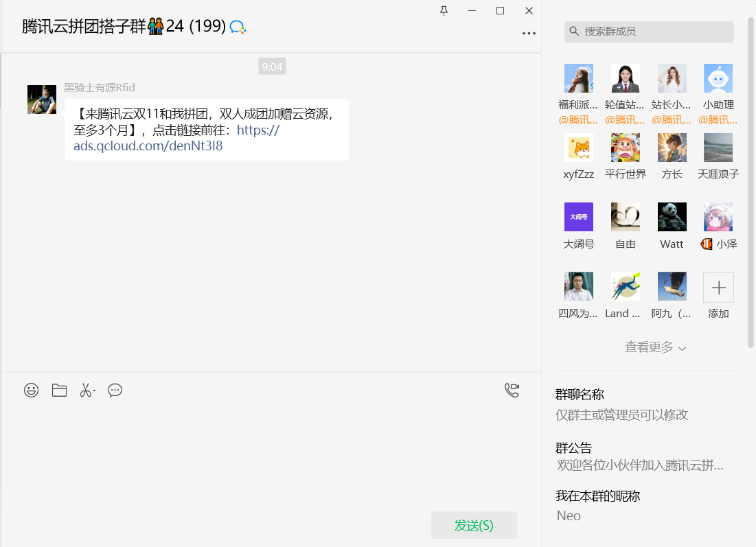Focus the 搜索群成员 search field
Image resolution: width=756 pixels, height=547 pixels.
(649, 32)
